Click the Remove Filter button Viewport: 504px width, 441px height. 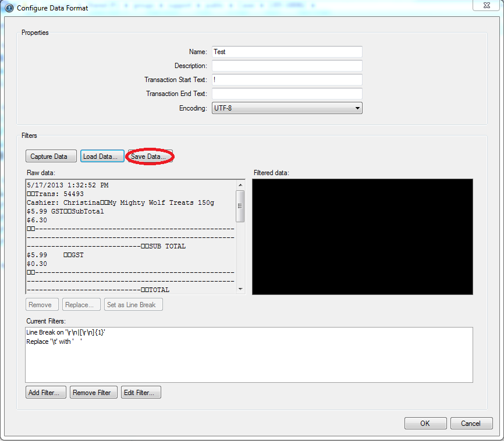pos(94,393)
